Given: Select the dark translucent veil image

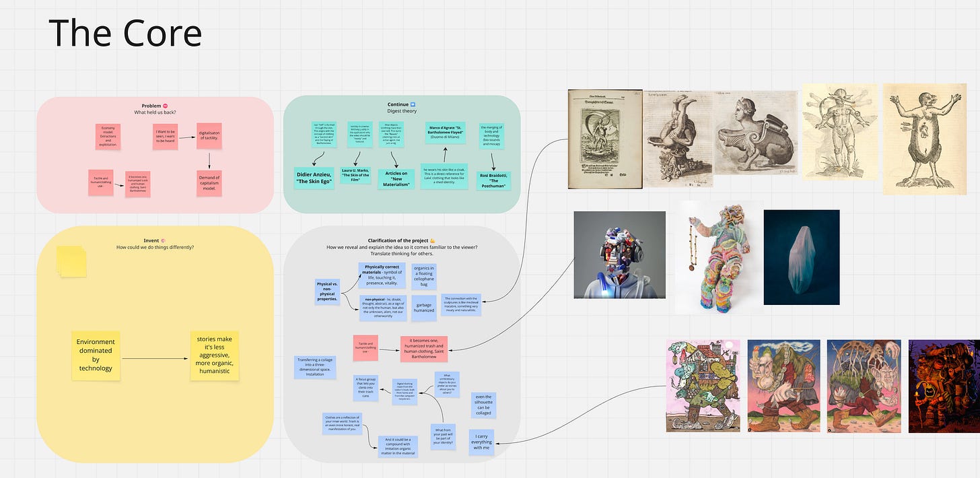Looking at the screenshot, I should pyautogui.click(x=802, y=257).
